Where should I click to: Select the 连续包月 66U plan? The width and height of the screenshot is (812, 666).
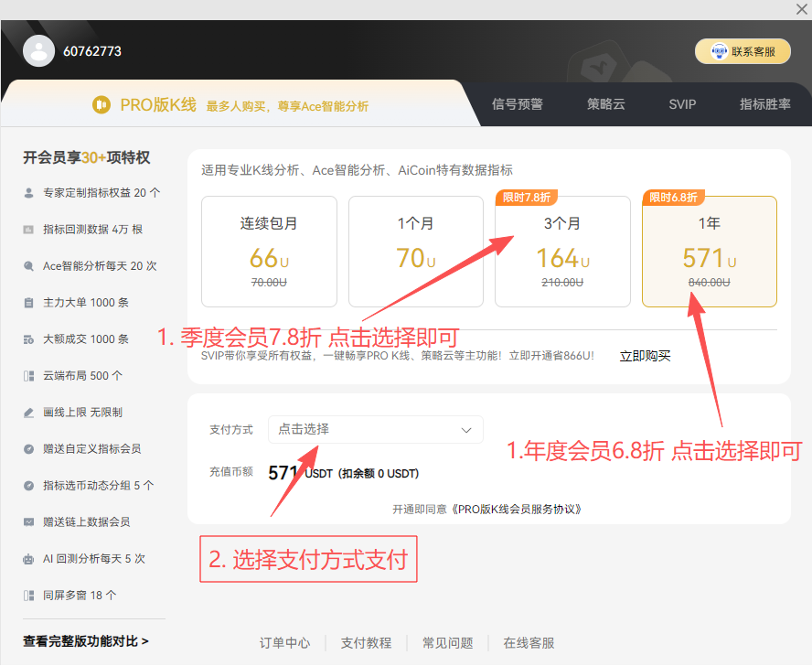click(268, 251)
